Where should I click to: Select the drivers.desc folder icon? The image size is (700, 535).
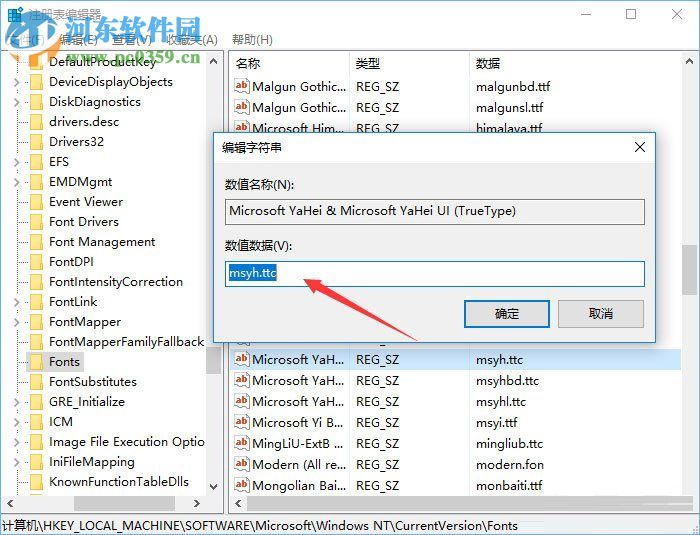[x=36, y=122]
